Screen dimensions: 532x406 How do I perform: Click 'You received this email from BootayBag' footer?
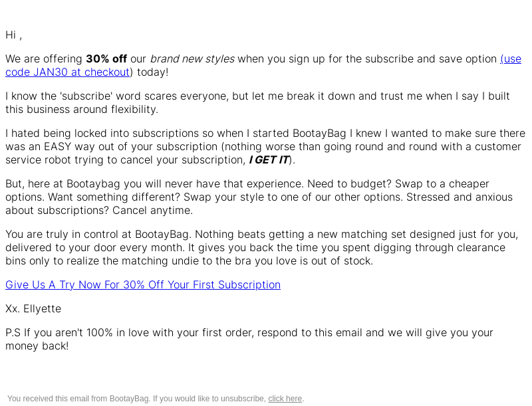(x=78, y=399)
